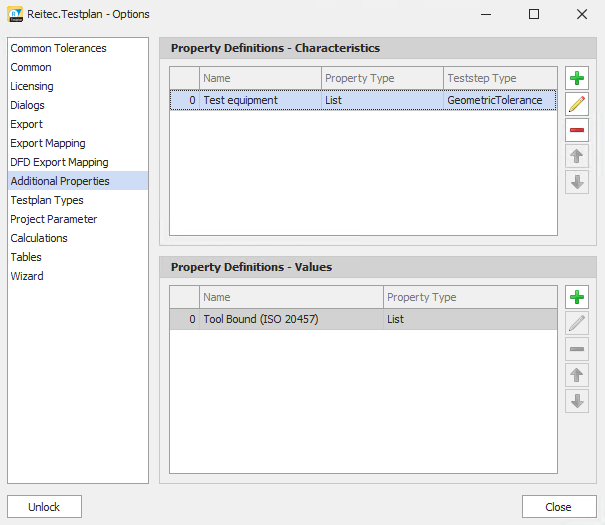Go to DFD Export Mapping settings

point(59,162)
